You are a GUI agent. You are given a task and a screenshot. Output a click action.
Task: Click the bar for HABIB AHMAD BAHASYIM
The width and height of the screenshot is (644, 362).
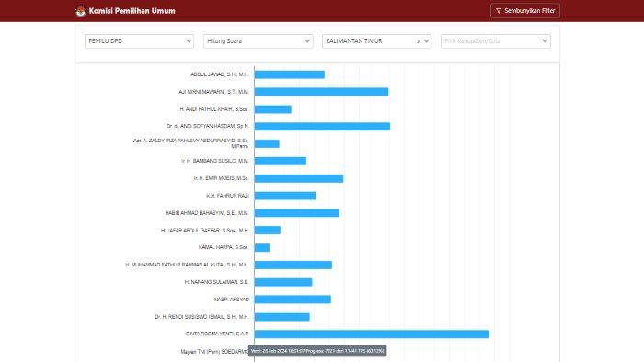[x=296, y=213]
